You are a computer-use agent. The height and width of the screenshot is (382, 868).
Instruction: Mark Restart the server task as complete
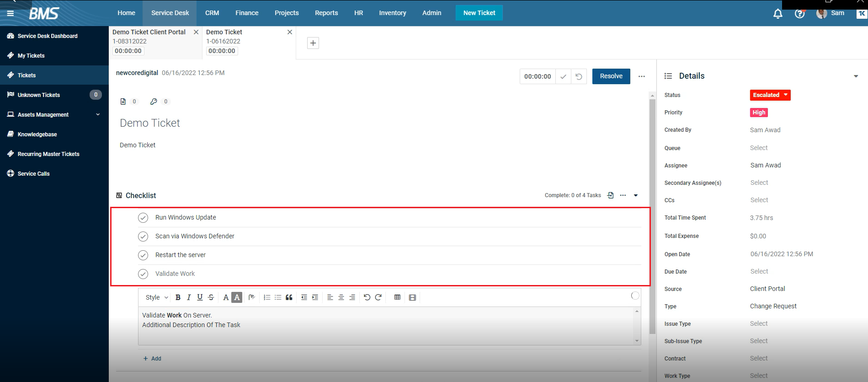143,255
